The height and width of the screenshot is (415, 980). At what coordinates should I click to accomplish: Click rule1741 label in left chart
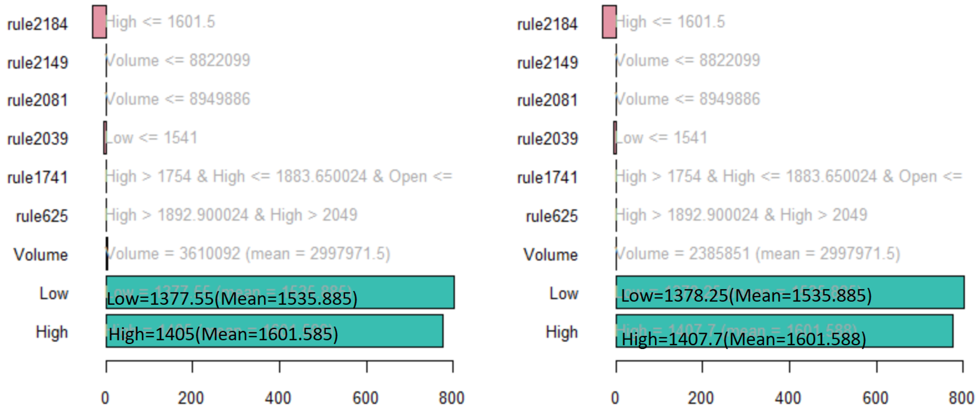pyautogui.click(x=37, y=178)
